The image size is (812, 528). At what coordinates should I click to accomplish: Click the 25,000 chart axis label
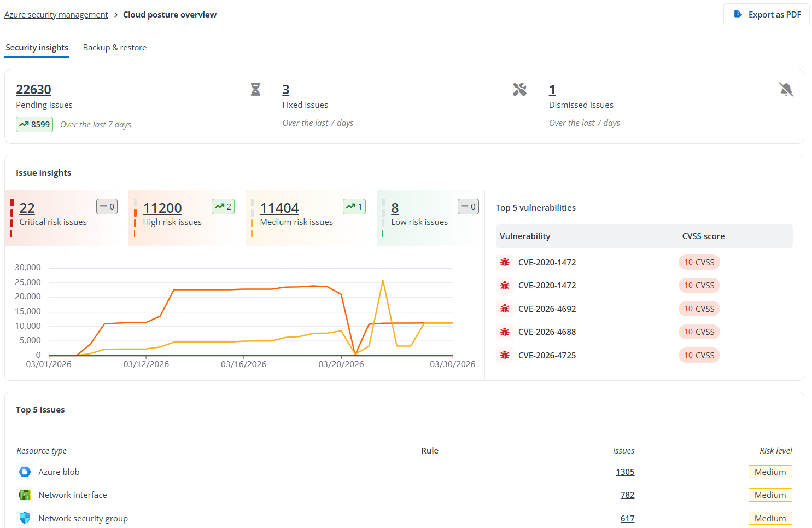tap(28, 282)
